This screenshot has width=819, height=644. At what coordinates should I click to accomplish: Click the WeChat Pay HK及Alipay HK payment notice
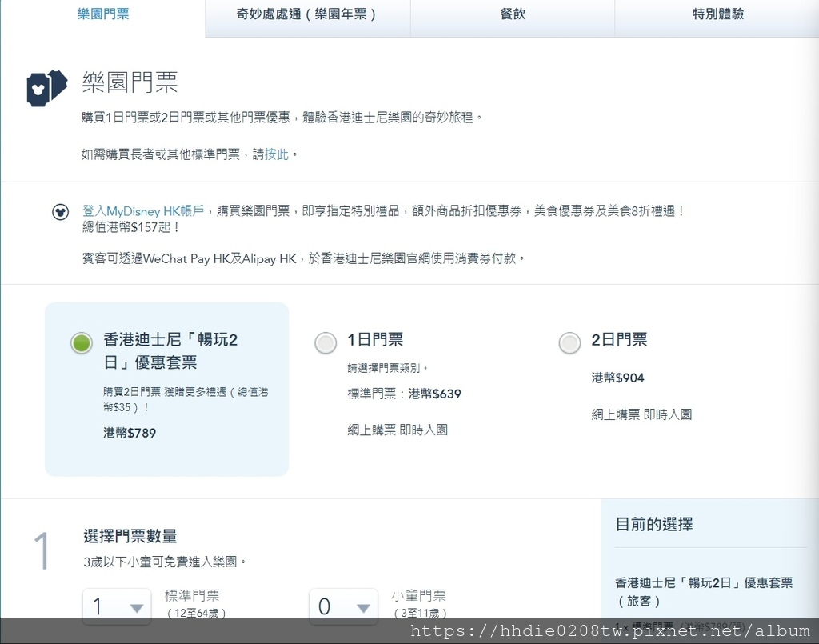(303, 258)
